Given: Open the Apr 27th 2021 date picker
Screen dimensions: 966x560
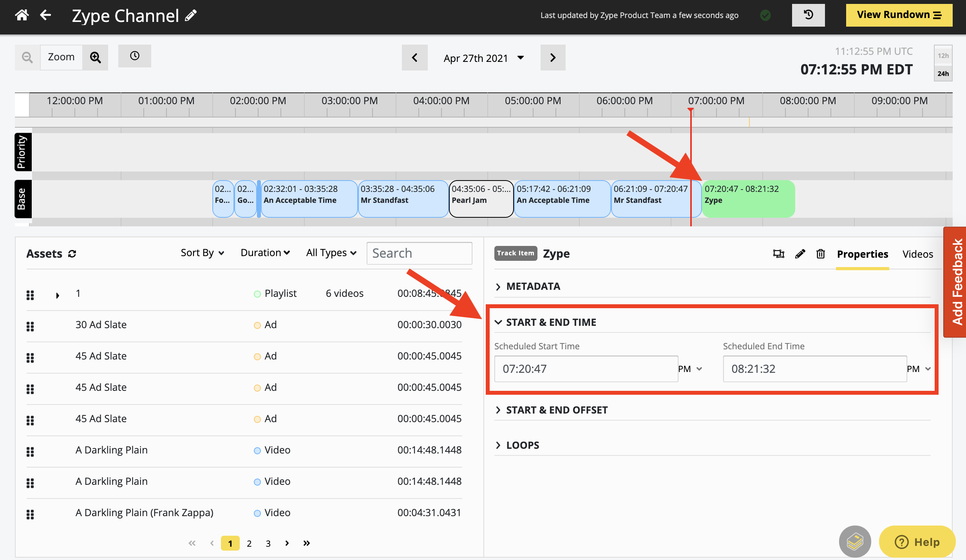Looking at the screenshot, I should click(484, 58).
